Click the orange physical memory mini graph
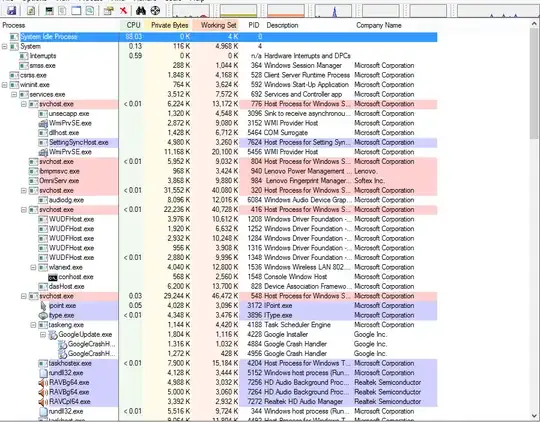This screenshot has height=422, width=540. 285,11
